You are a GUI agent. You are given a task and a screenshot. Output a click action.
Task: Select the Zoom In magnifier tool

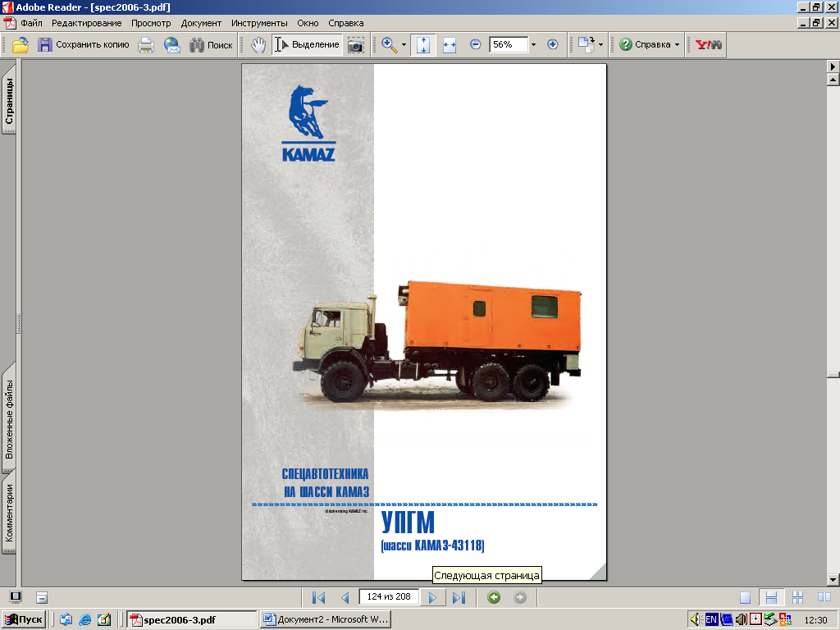[390, 45]
